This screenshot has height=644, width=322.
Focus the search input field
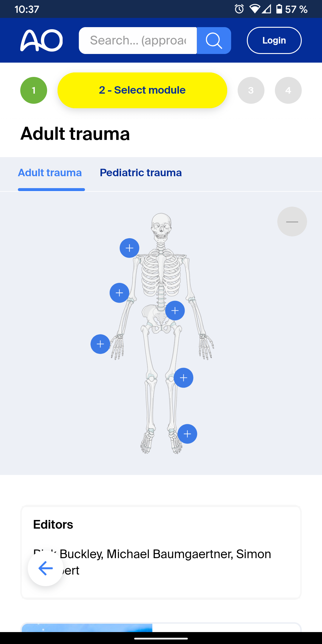tap(138, 41)
